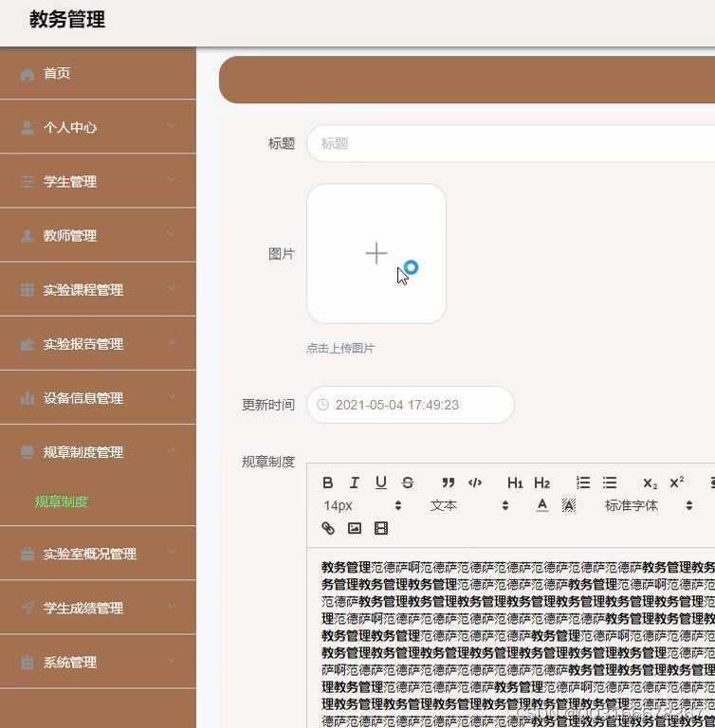Image resolution: width=715 pixels, height=728 pixels.
Task: Expand the 实验课程管理 menu chevron
Action: coord(172,288)
